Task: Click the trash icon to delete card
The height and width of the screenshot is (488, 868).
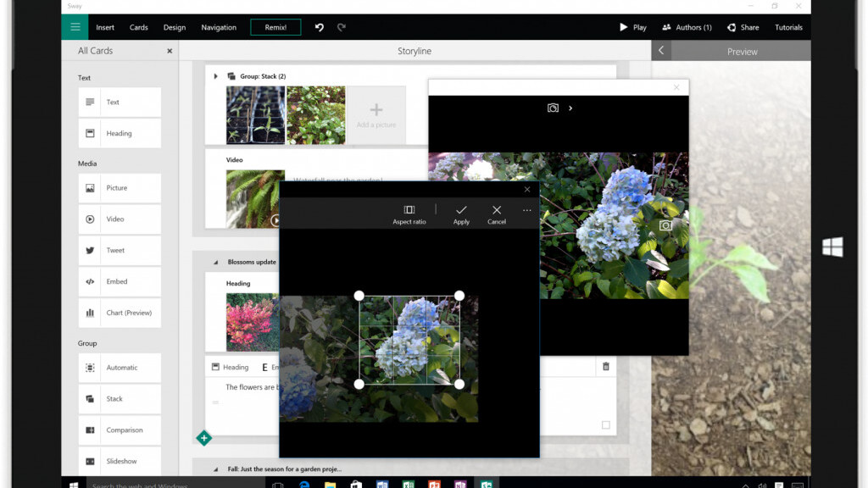Action: (x=605, y=367)
